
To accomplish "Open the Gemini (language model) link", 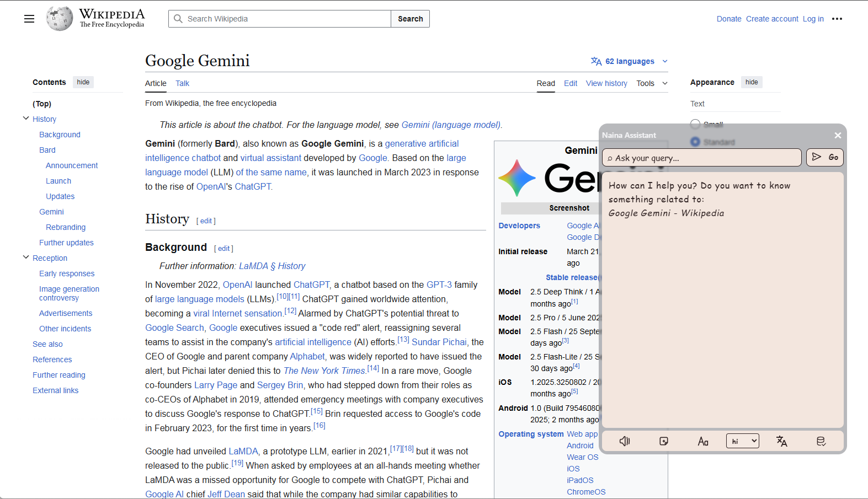I will click(451, 125).
